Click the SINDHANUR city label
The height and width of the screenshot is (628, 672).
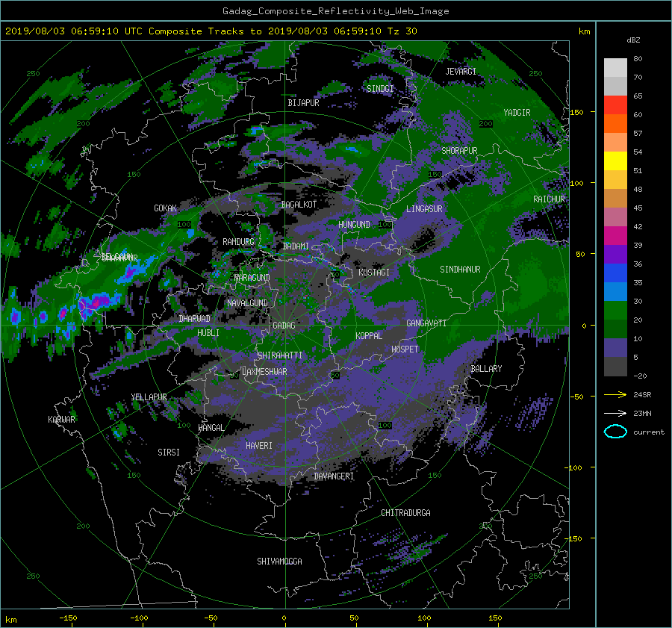(x=460, y=270)
